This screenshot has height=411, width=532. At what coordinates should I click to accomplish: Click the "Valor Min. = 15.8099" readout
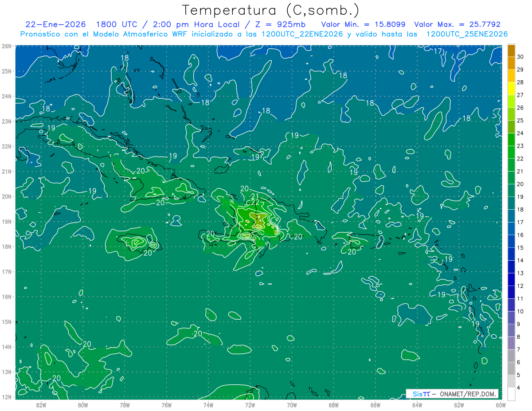(364, 24)
